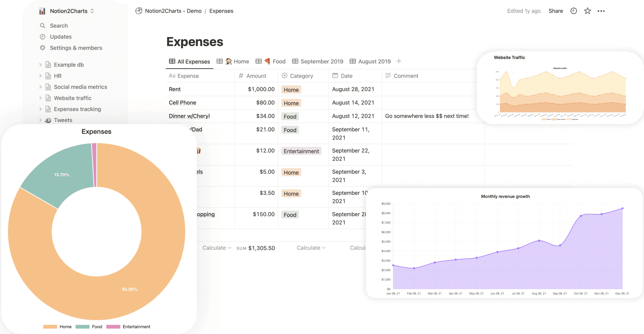Click the HR page document icon

click(48, 76)
